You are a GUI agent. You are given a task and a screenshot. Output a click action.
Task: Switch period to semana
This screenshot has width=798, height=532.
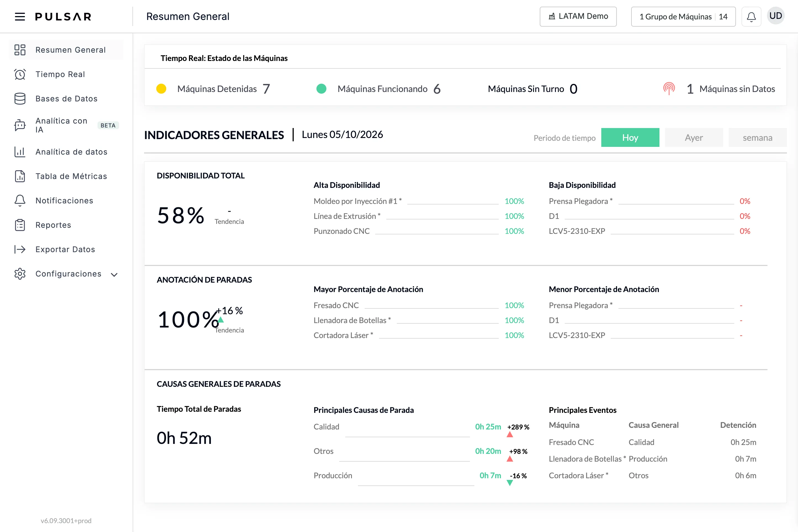[x=758, y=137]
